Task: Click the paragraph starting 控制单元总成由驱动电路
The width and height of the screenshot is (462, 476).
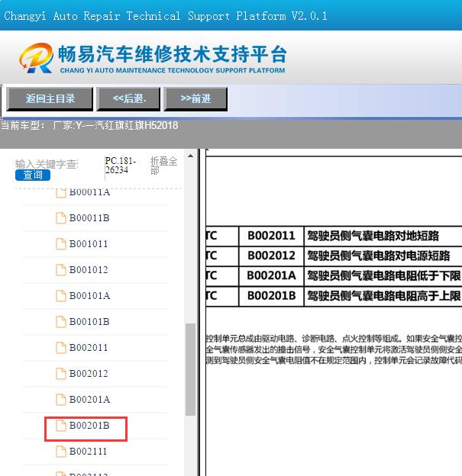Action: point(334,349)
